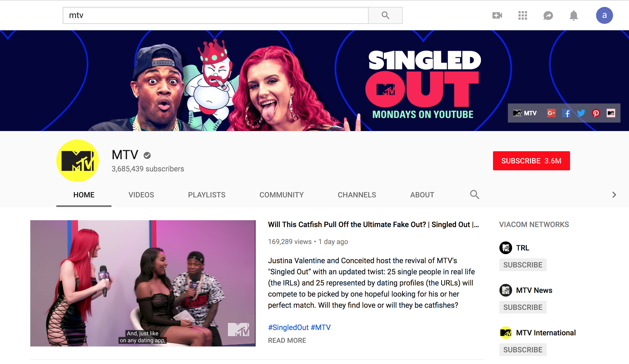The height and width of the screenshot is (364, 629).
Task: Open the Pinterest banner icon
Action: 596,113
